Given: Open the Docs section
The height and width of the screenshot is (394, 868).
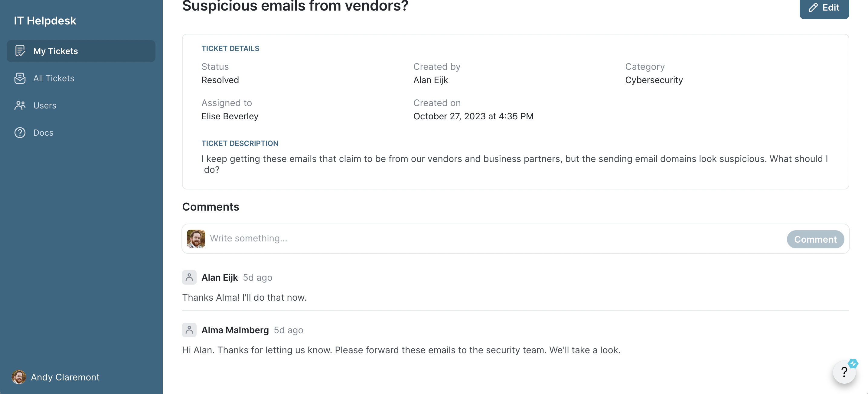Looking at the screenshot, I should (43, 133).
